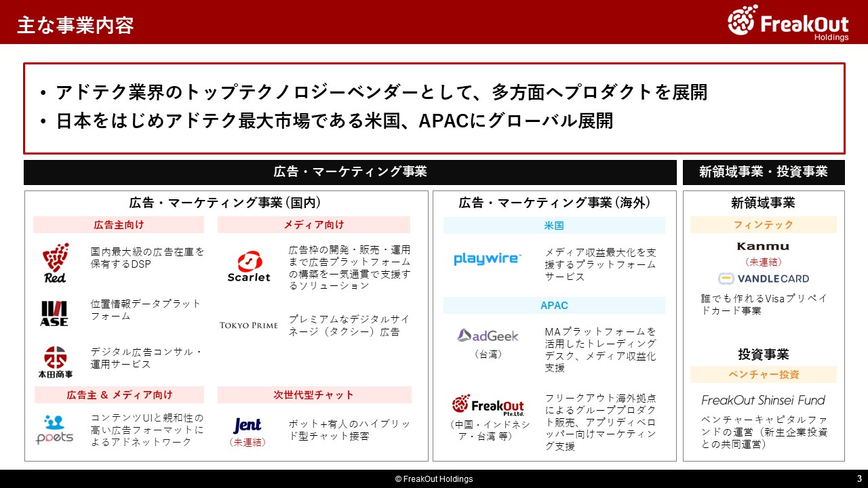Click the メディア収益最大化 platform description

tap(601, 264)
